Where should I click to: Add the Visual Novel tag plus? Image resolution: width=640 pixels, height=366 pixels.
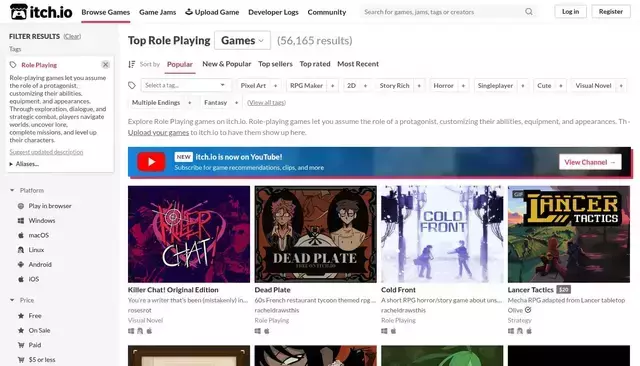pyautogui.click(x=621, y=86)
